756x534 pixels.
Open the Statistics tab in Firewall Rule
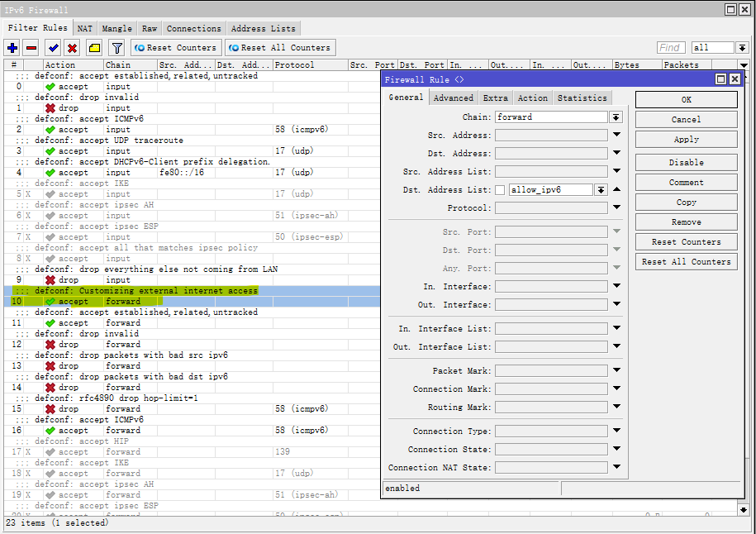coord(582,98)
